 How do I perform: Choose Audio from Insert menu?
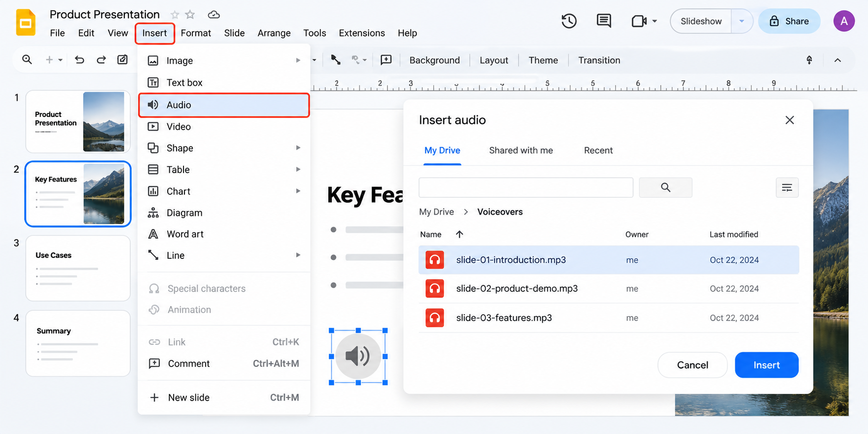tap(224, 105)
